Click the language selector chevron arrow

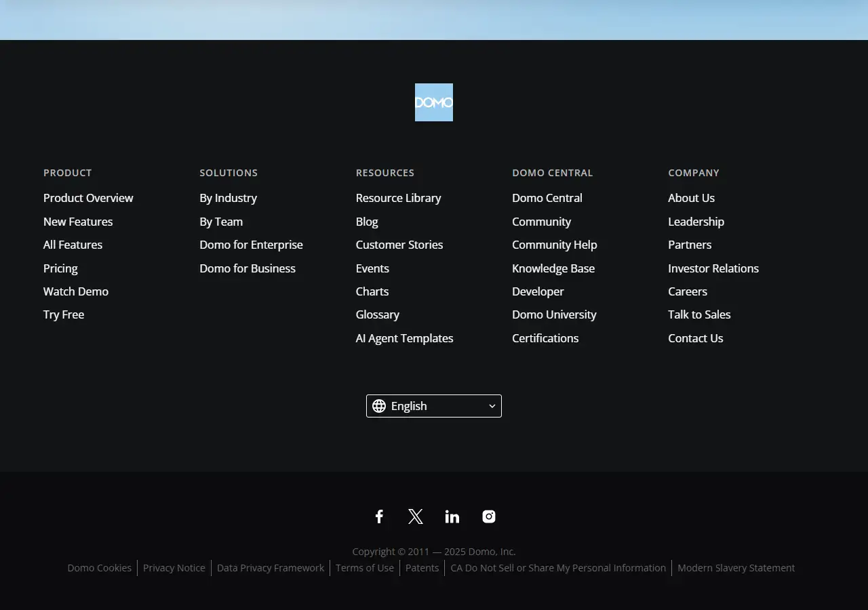point(492,406)
